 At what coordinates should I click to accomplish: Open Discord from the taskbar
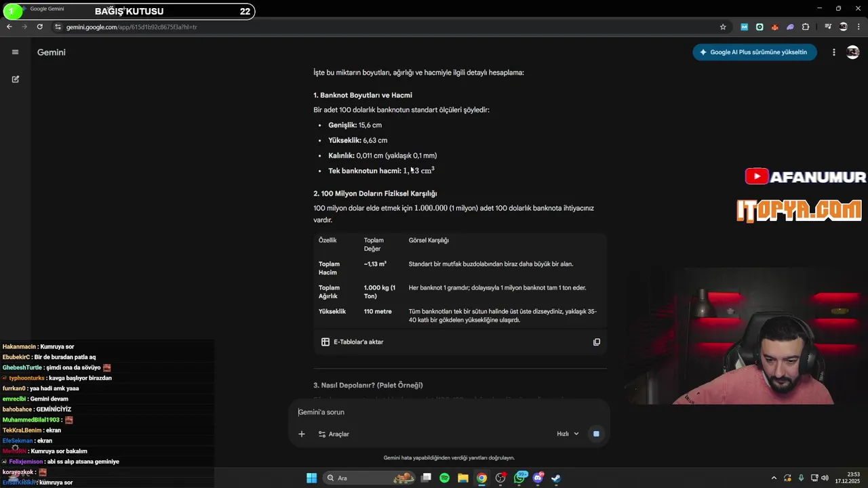(x=538, y=478)
